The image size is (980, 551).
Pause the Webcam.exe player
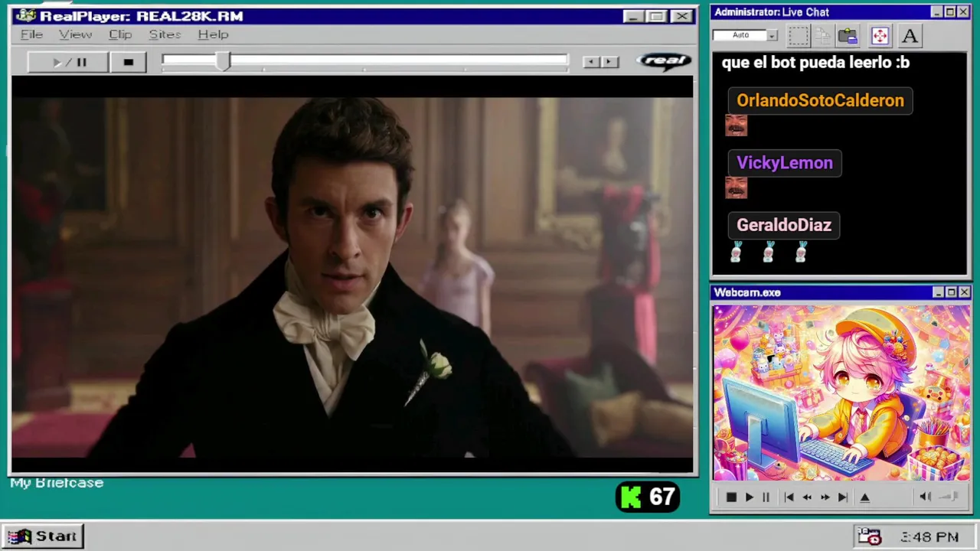(x=766, y=497)
